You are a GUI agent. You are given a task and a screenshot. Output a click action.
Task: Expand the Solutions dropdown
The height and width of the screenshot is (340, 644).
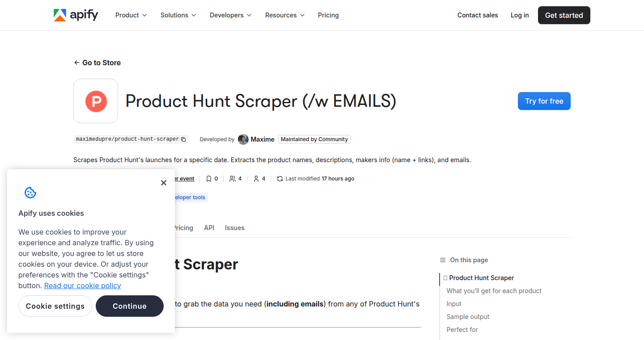[178, 15]
